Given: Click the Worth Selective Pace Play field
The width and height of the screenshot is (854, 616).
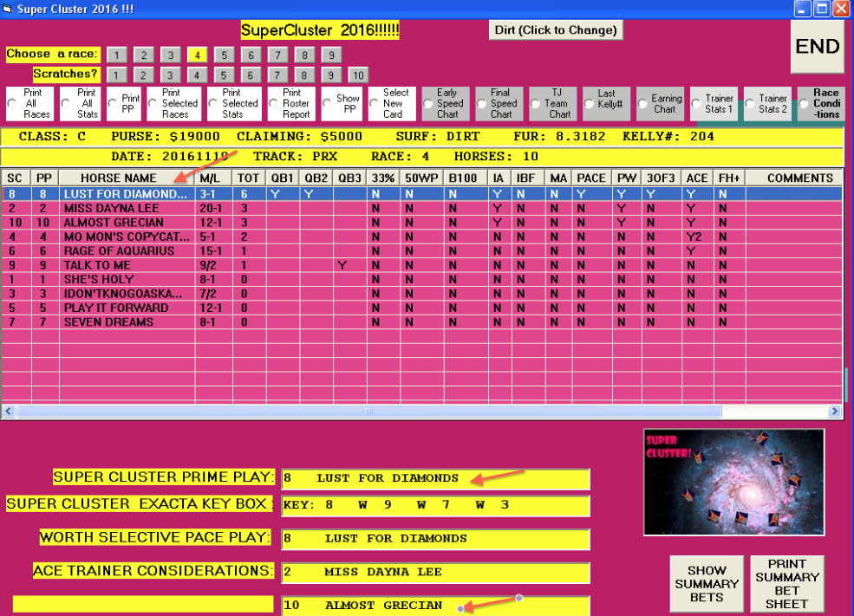Looking at the screenshot, I should coord(436,539).
